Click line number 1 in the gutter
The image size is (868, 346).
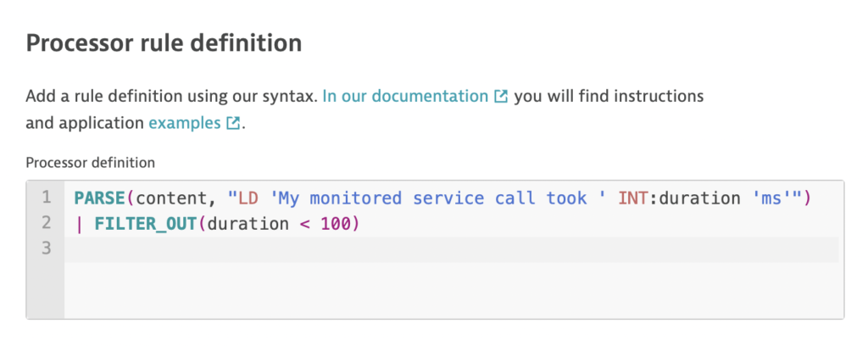(46, 198)
